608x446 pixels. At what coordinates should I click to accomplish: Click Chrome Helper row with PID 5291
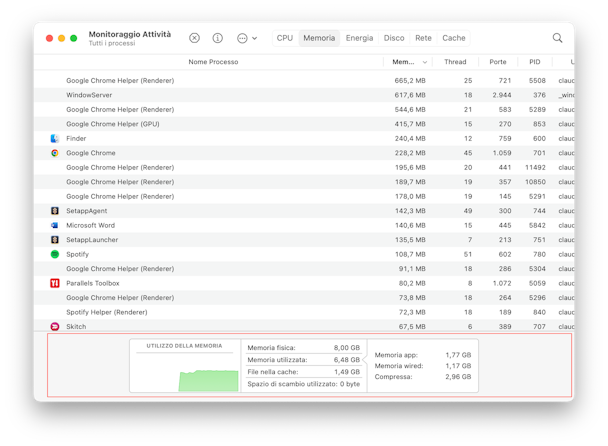point(304,197)
